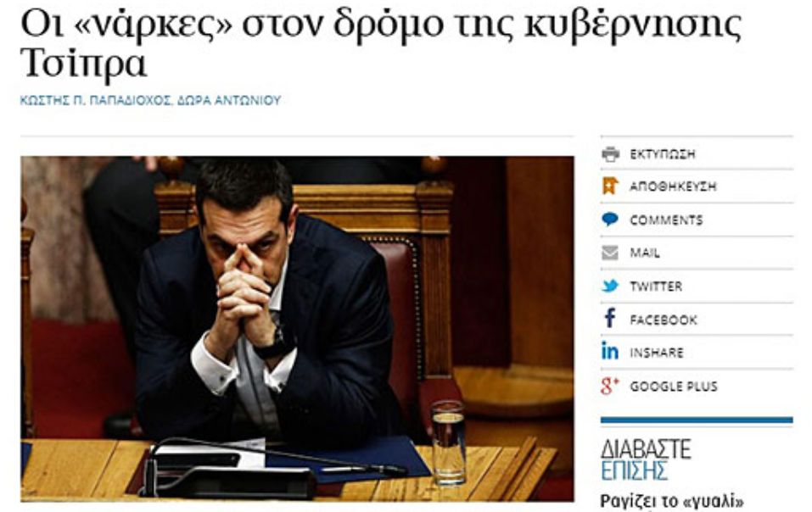Click the GOOGLE PLUS label
The height and width of the screenshot is (512, 812).
point(674,387)
